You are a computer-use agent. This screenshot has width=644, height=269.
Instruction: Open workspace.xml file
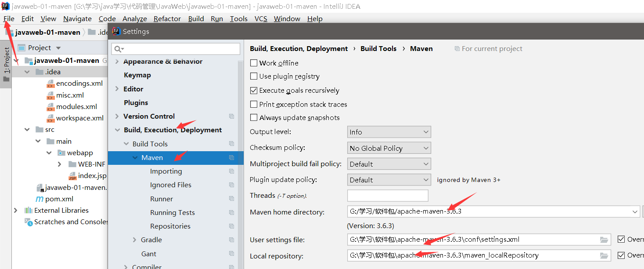(80, 118)
